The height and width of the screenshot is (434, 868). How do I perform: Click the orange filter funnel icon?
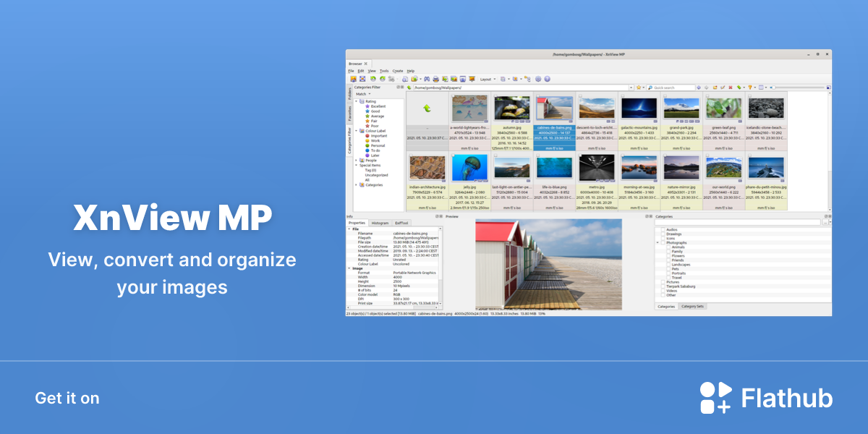[x=750, y=88]
